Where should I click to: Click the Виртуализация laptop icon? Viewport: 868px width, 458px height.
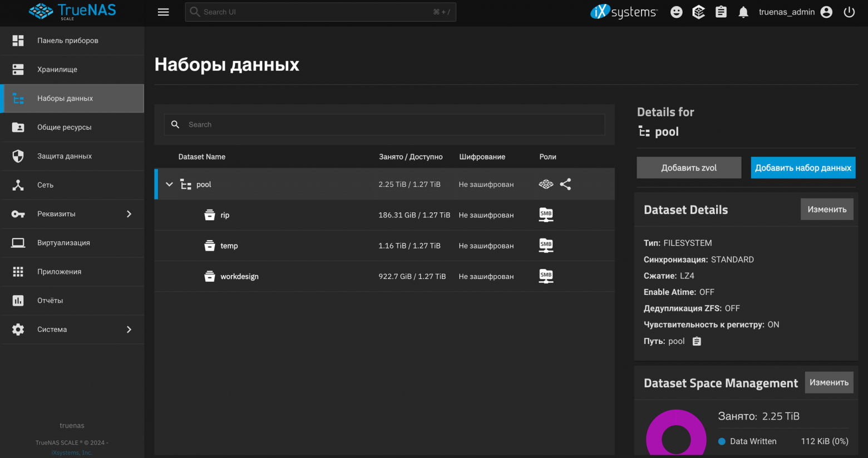tap(18, 243)
